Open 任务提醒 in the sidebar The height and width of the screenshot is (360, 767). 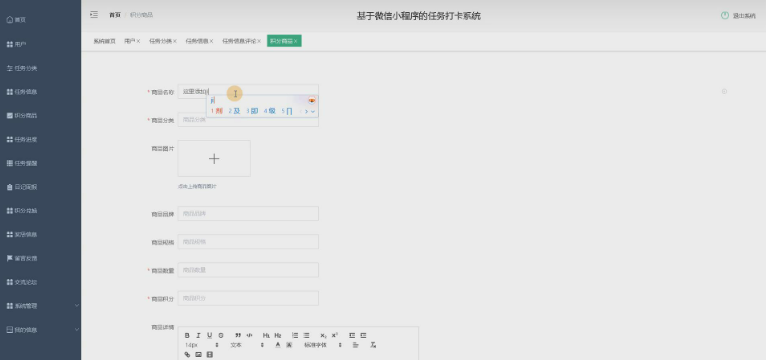pos(41,163)
